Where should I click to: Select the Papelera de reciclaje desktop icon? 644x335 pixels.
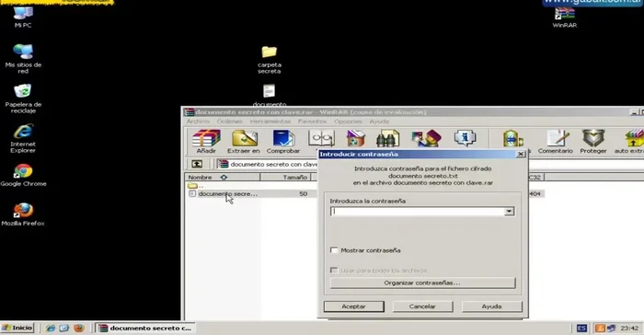coord(23,98)
